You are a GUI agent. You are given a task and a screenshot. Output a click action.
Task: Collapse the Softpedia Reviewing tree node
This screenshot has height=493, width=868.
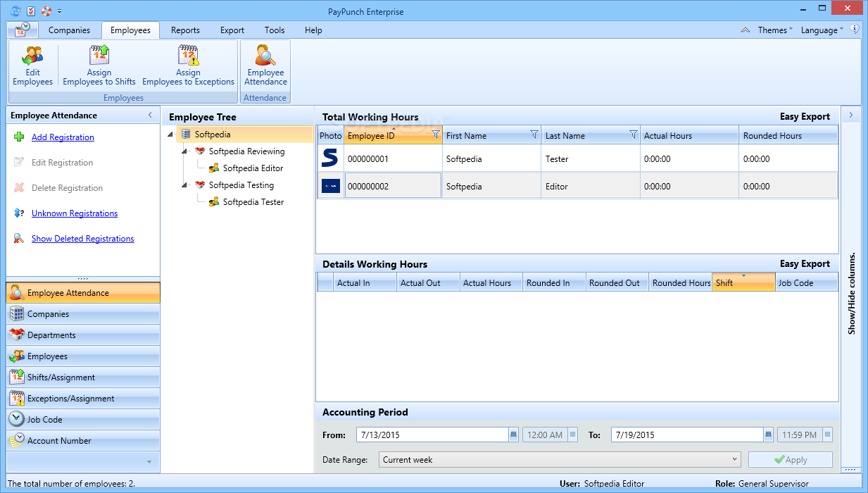click(x=184, y=151)
